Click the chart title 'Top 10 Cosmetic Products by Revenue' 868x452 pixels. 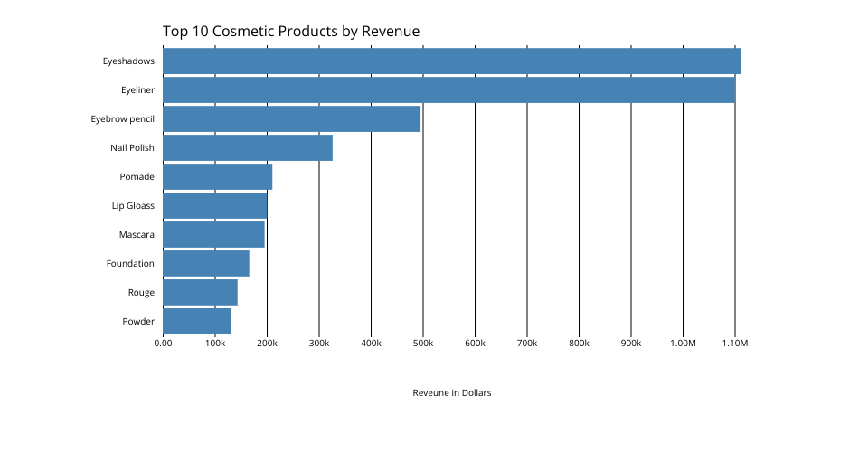pos(291,32)
